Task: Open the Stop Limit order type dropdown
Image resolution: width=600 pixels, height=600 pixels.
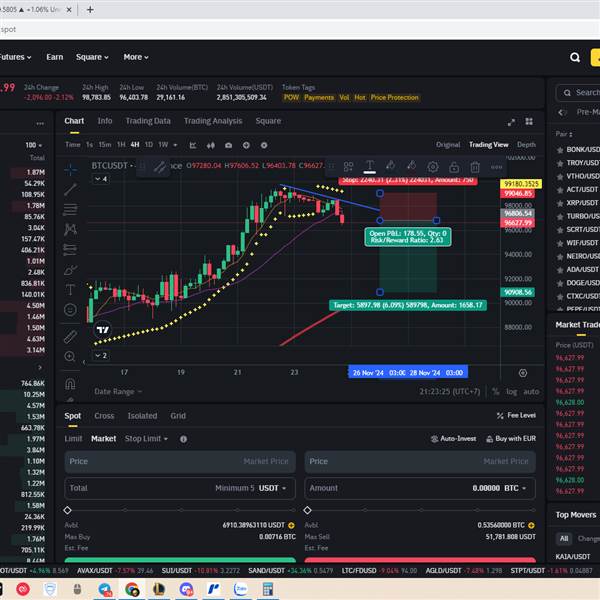Action: tap(146, 439)
